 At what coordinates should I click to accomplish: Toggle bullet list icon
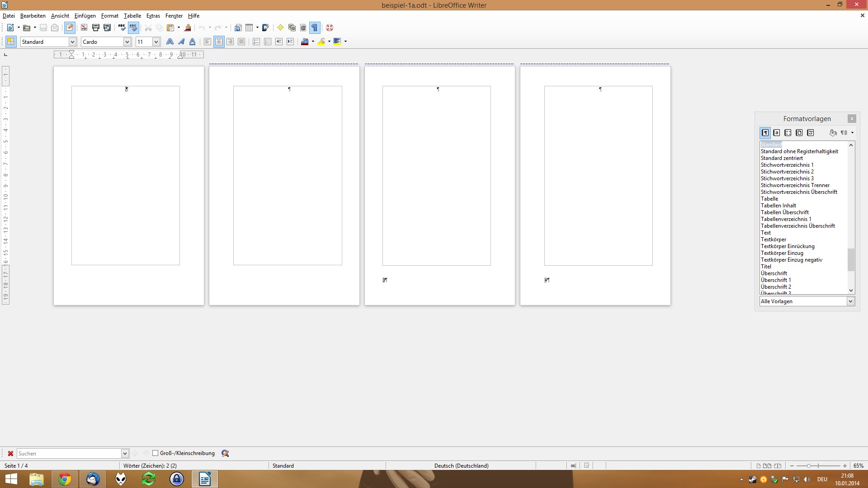(268, 42)
